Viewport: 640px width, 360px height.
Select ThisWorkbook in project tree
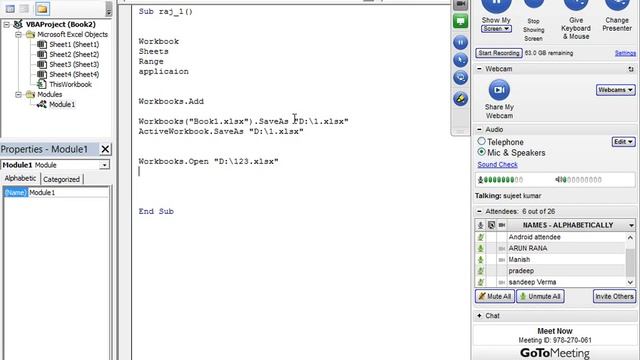pos(70,84)
